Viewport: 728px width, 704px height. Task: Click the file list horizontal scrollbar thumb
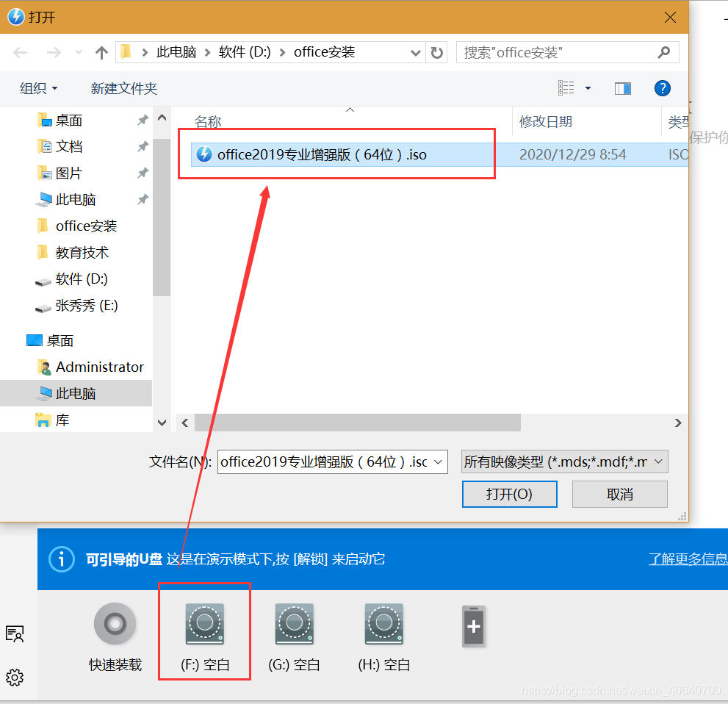coord(358,423)
